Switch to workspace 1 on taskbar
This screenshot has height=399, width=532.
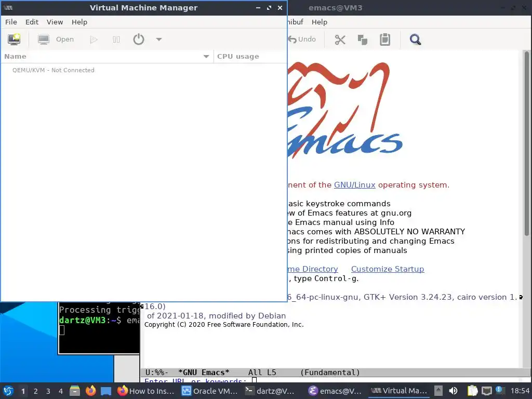(x=23, y=391)
